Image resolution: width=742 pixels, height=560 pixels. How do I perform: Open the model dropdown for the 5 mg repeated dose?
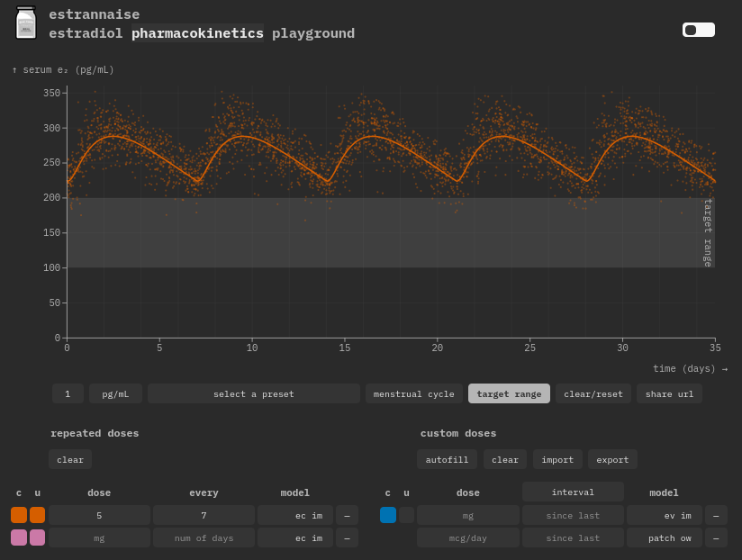295,515
